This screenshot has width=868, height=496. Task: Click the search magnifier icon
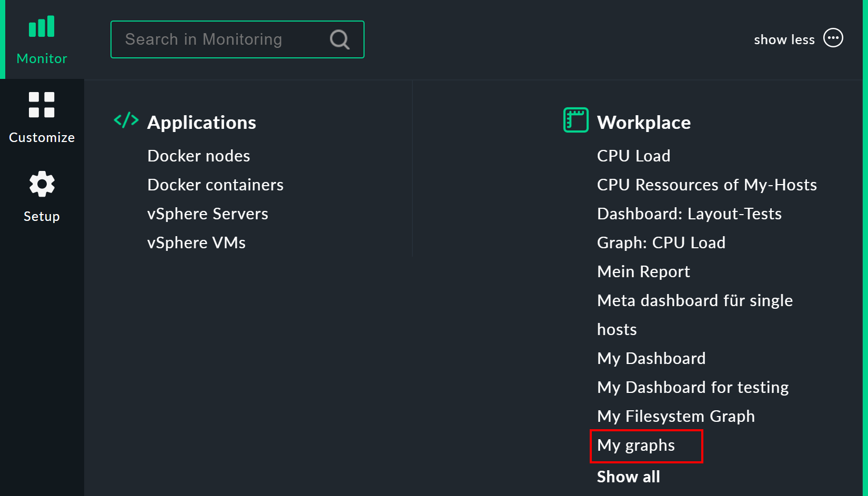click(339, 39)
